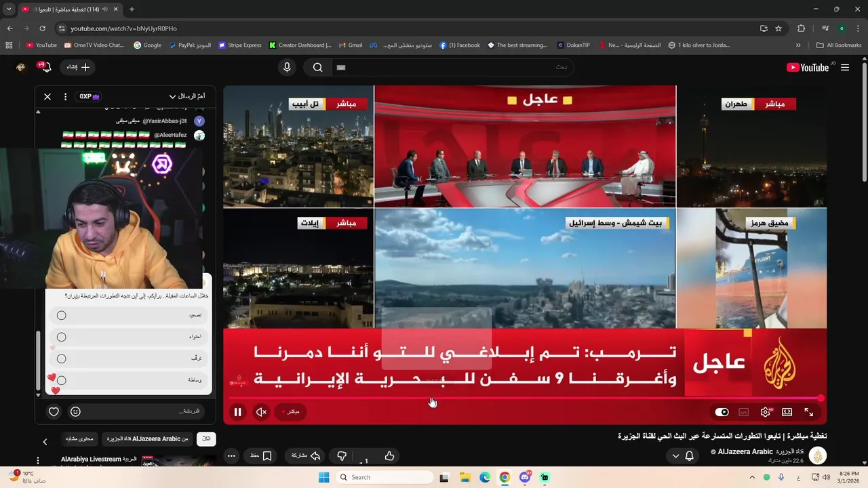Like the video with the thumbs up

(x=389, y=456)
